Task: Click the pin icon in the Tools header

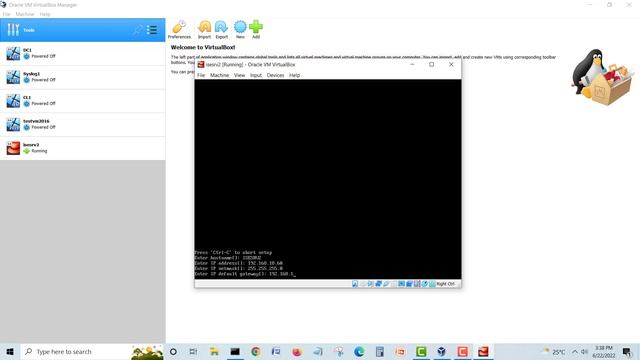Action: [138, 30]
